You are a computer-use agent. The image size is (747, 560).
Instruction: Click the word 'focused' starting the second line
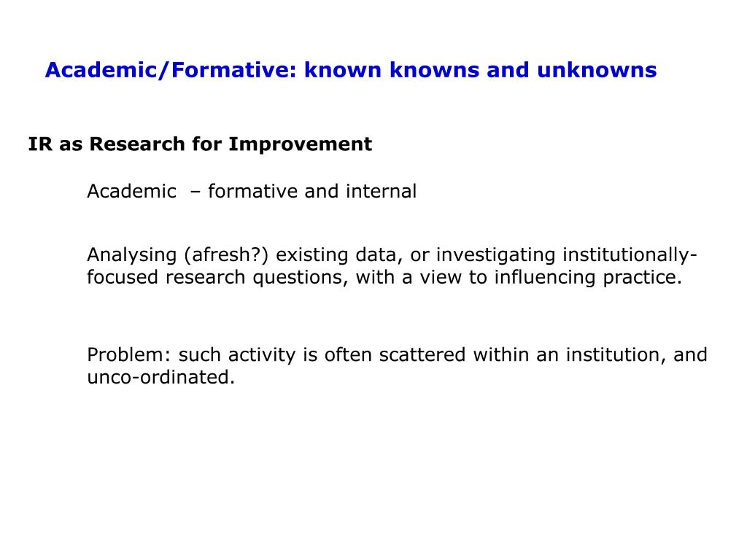point(123,278)
